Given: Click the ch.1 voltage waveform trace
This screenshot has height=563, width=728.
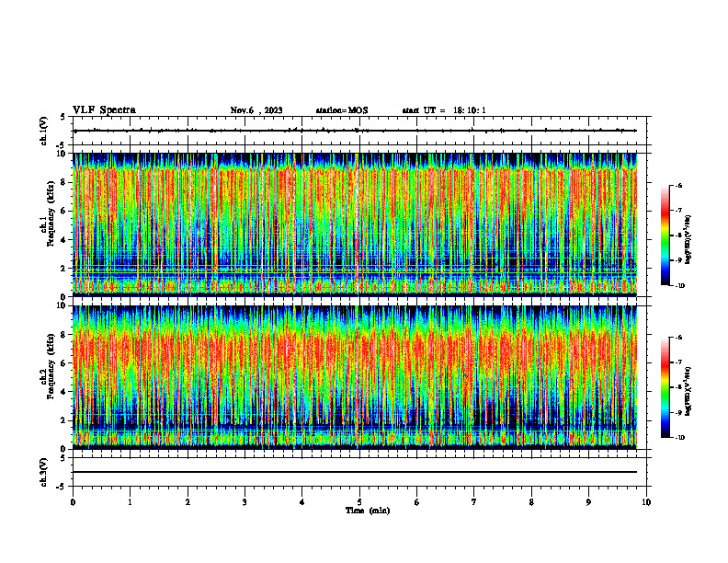Looking at the screenshot, I should click(355, 131).
